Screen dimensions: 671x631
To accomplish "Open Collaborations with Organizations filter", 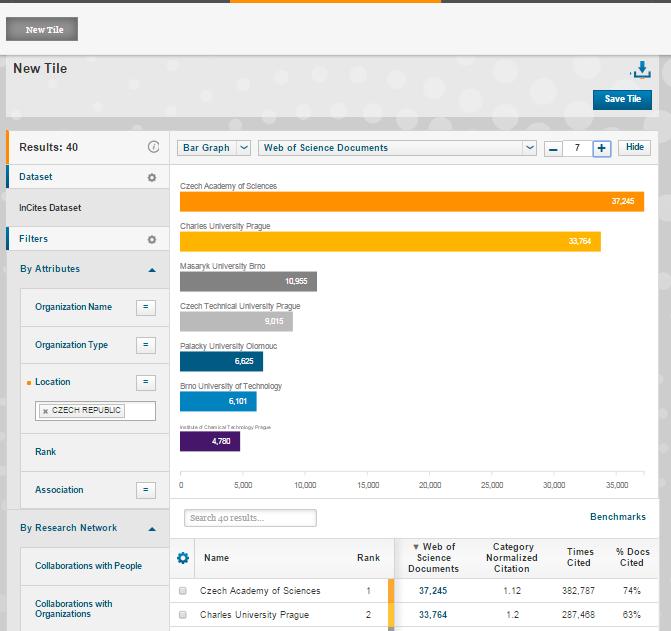I will 74,609.
